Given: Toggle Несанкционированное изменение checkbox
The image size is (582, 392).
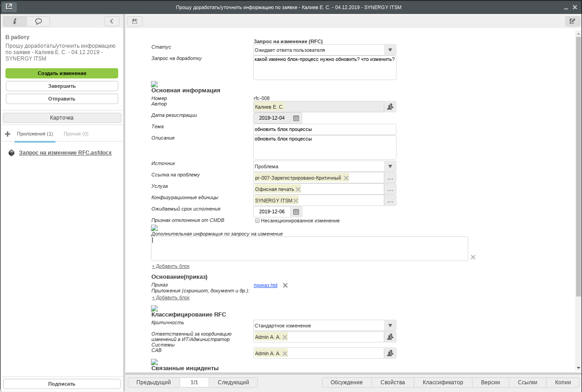Looking at the screenshot, I should click(257, 221).
